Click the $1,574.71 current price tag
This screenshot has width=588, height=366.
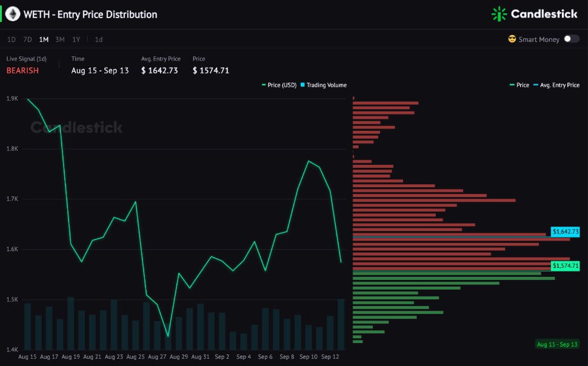[565, 266]
